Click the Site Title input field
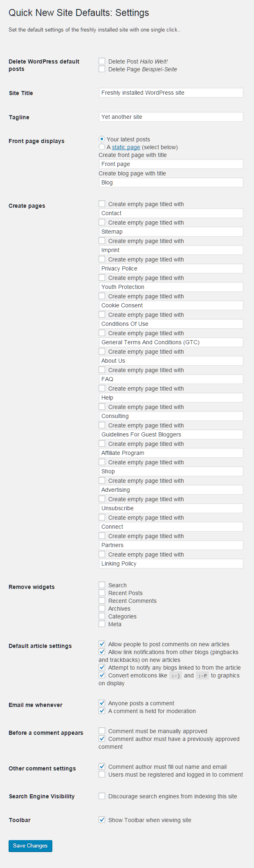Image resolution: width=254 pixels, height=868 pixels. click(171, 93)
